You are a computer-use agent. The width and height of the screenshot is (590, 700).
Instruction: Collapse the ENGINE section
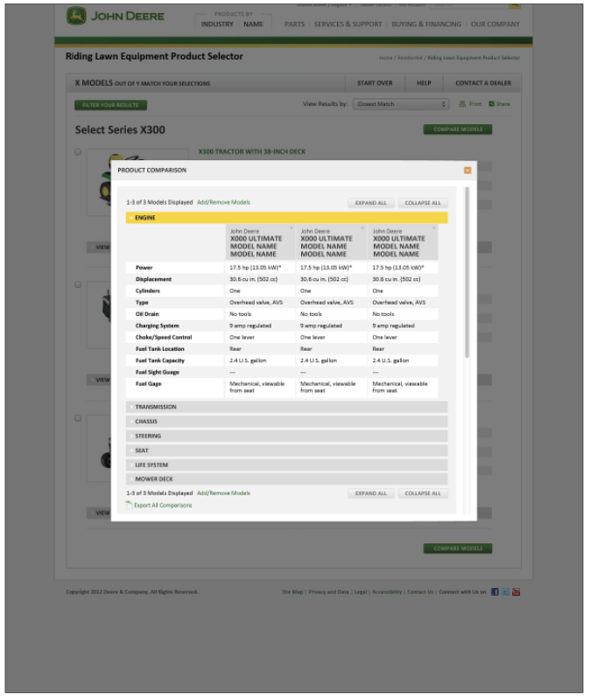pyautogui.click(x=286, y=217)
